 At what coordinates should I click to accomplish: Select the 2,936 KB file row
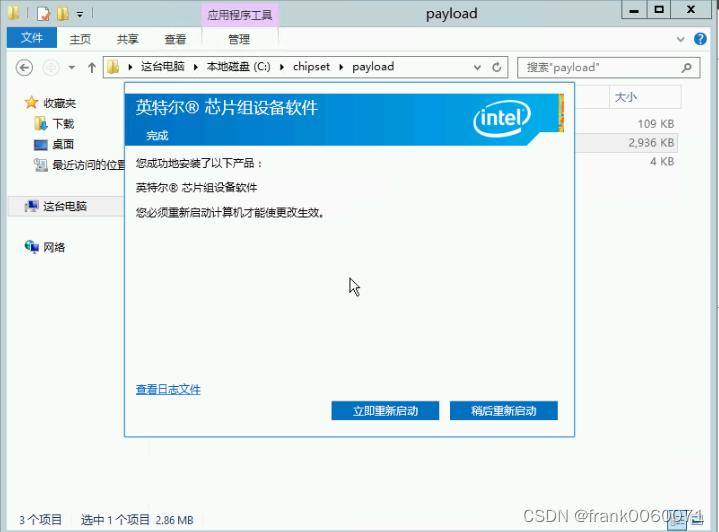point(626,143)
